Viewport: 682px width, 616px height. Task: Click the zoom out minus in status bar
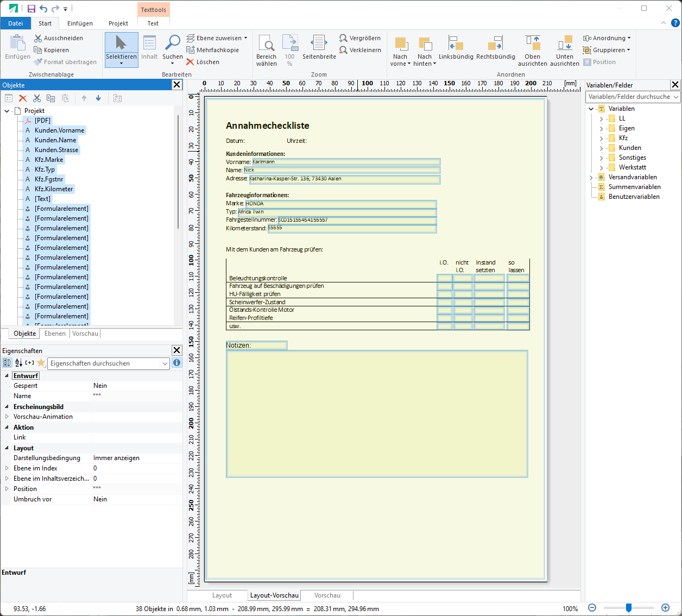[x=592, y=608]
